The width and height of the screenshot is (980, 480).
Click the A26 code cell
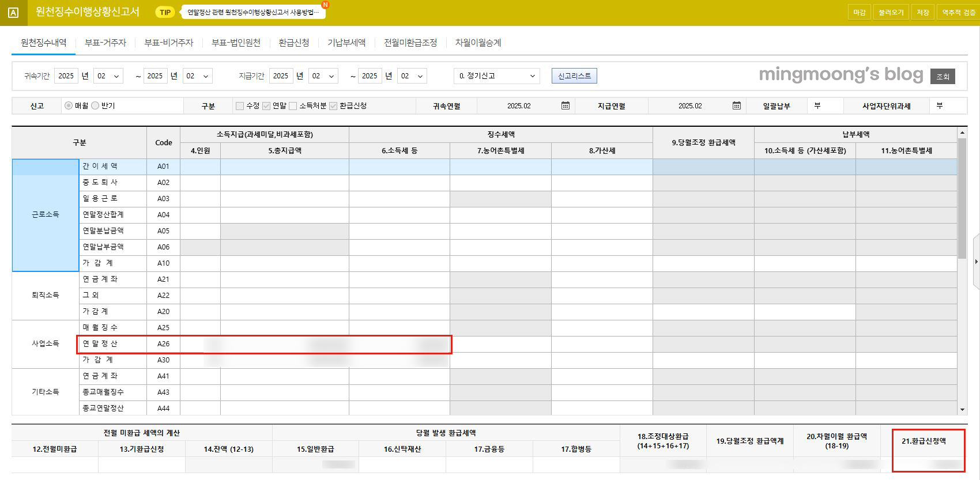(x=164, y=344)
